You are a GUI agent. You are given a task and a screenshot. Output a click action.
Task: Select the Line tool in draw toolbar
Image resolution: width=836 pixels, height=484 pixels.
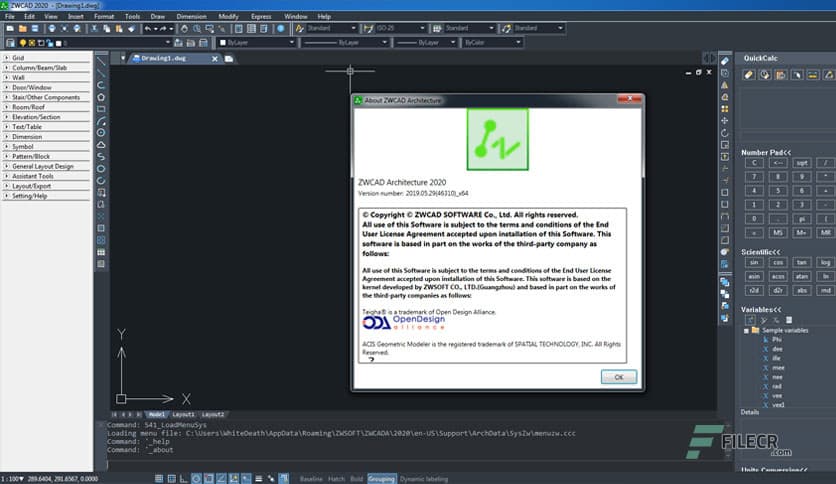101,62
